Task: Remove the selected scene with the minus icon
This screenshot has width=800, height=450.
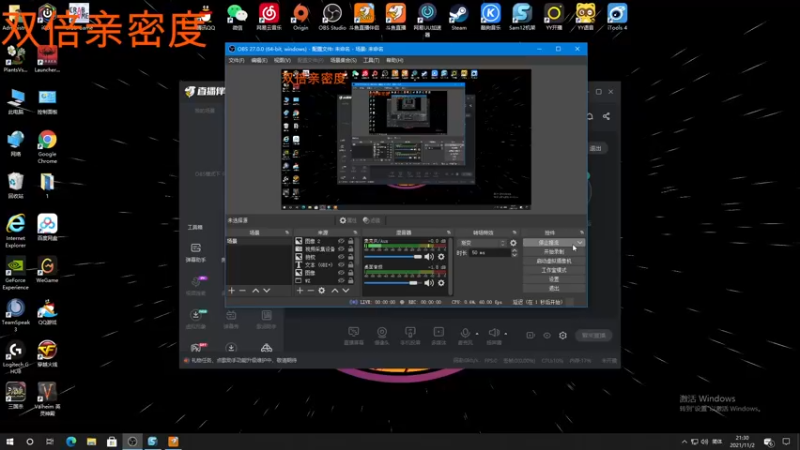Action: 243,290
